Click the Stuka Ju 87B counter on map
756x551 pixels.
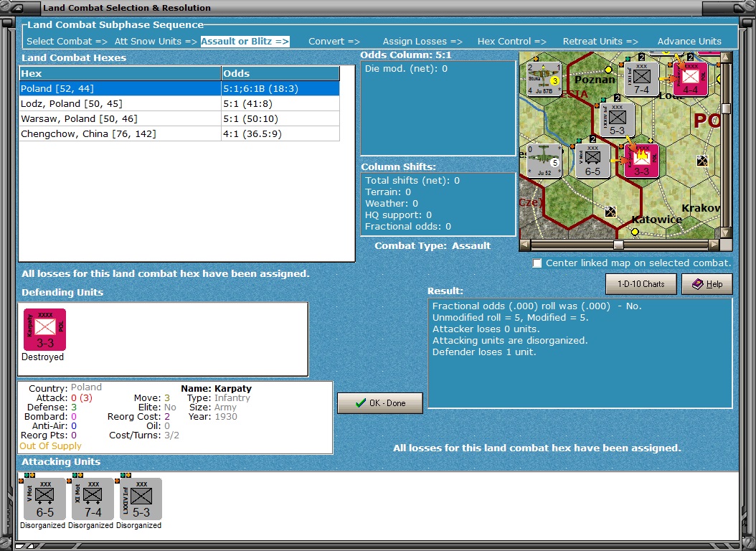[544, 79]
